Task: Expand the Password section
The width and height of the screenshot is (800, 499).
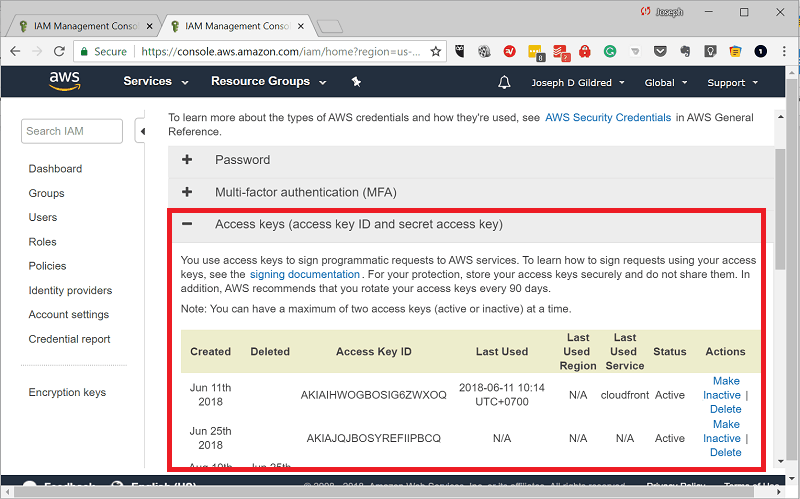Action: 187,160
